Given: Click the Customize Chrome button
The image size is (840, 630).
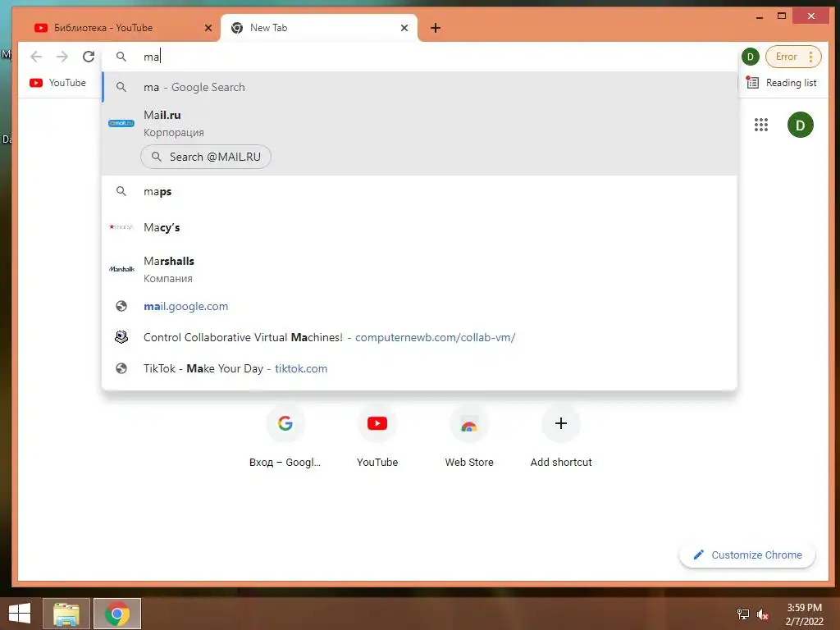Looking at the screenshot, I should [747, 555].
